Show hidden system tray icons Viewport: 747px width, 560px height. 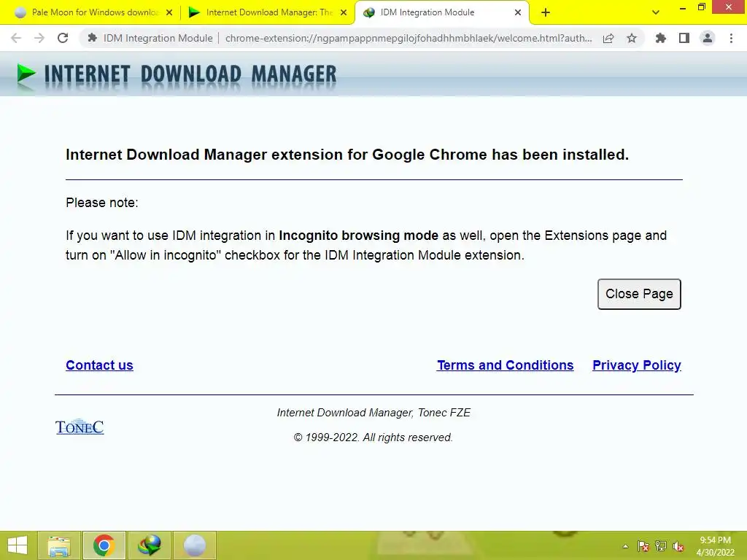[x=625, y=546]
